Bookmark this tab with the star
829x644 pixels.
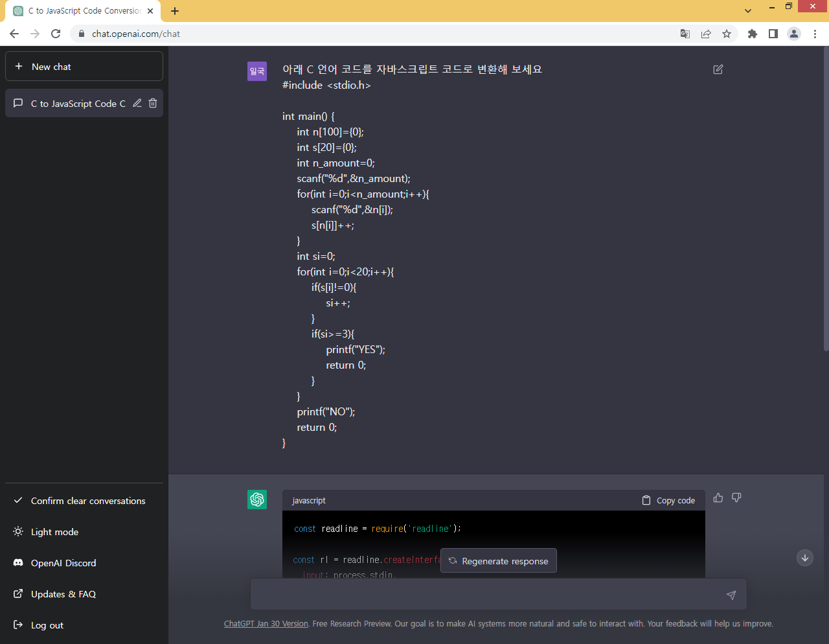tap(727, 34)
